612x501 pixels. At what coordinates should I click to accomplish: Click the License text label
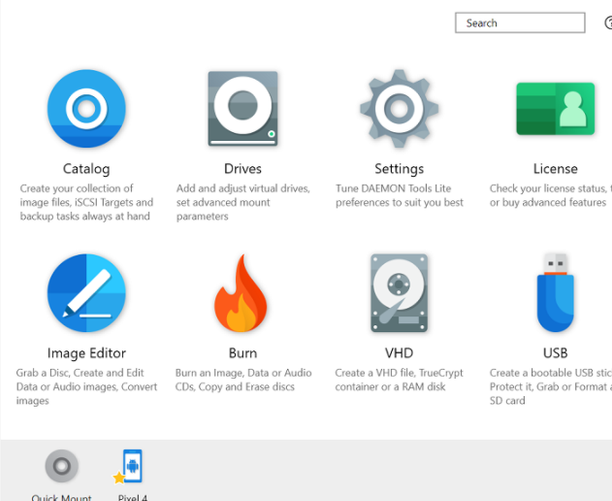pos(555,169)
